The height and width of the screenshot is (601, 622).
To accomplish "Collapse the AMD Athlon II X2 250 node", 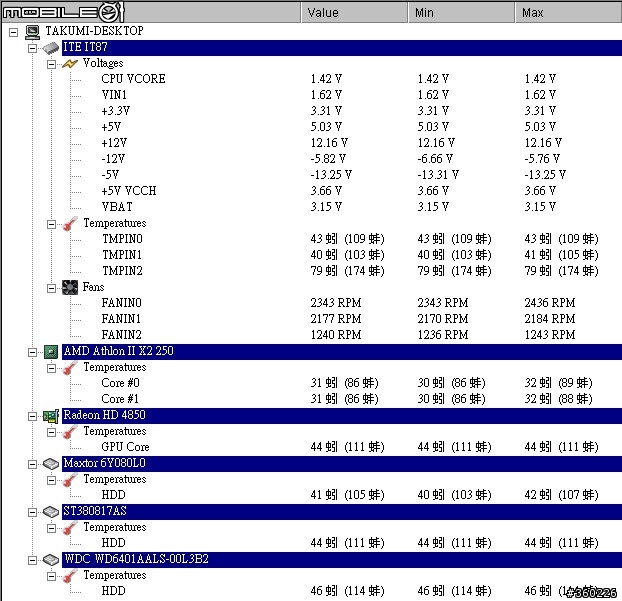I will coord(33,352).
